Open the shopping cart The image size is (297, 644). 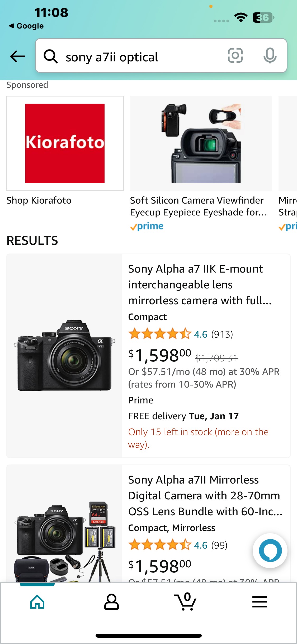(185, 602)
